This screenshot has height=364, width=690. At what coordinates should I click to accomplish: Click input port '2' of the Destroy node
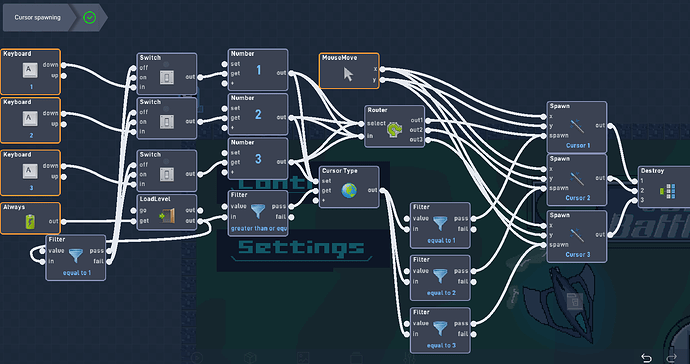(635, 191)
